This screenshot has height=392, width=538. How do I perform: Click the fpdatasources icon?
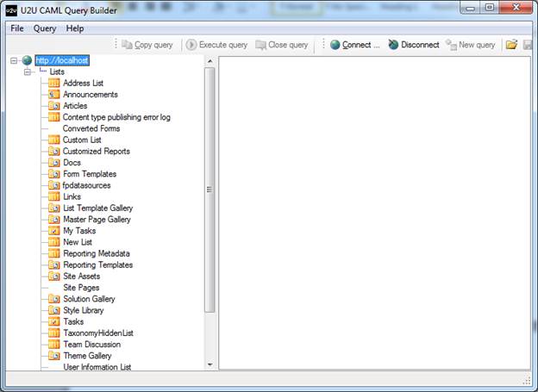tap(53, 185)
